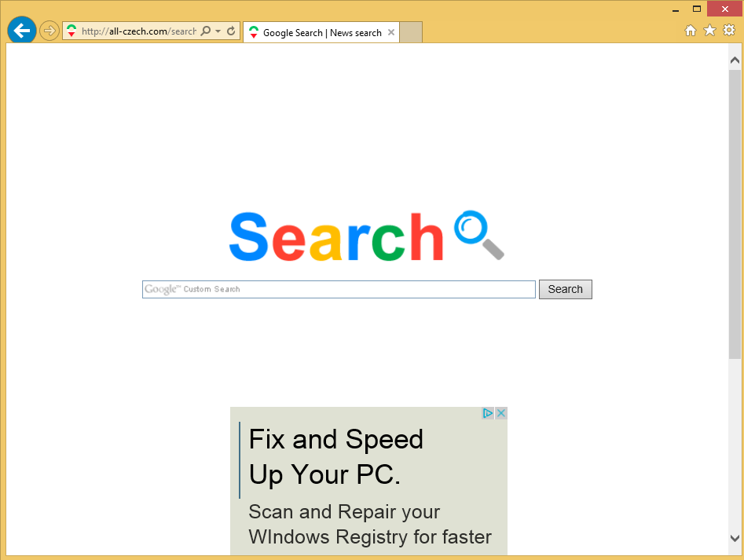Screen dimensions: 744x560
Task: Open the Fix and Speed Up Your PC ad
Action: point(335,456)
